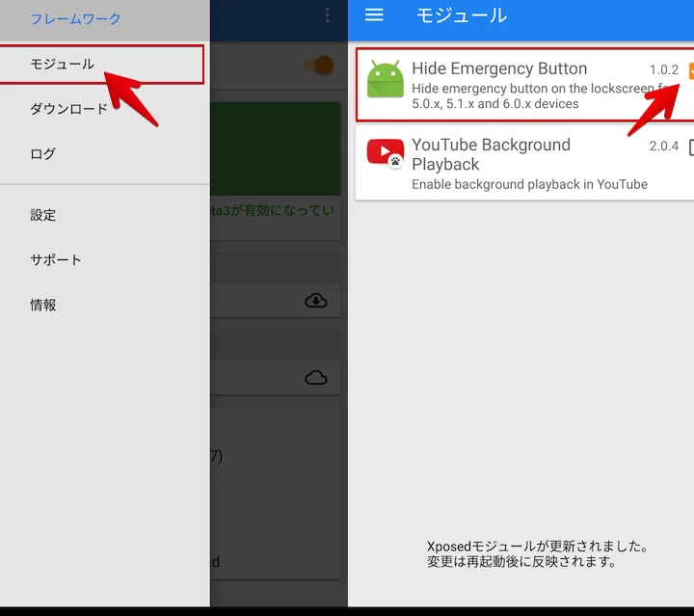Image resolution: width=694 pixels, height=616 pixels.
Task: Open the YouTube Background Playback module title
Action: pos(491,154)
